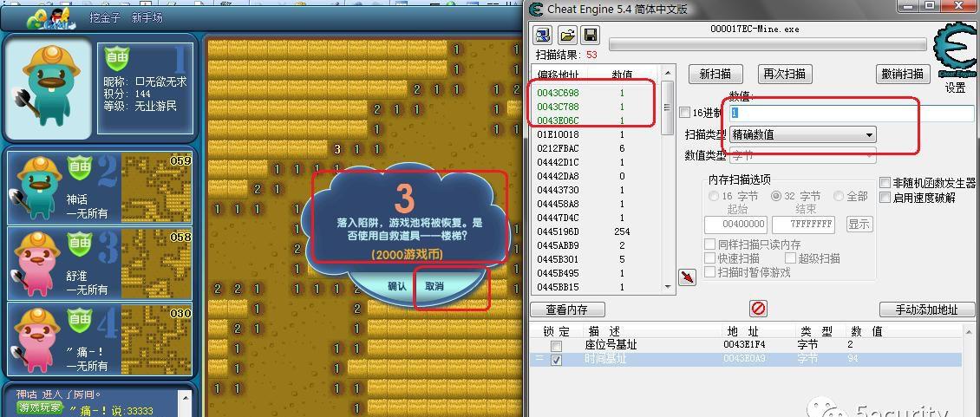Click the Cheat Engine title bar icon
The width and height of the screenshot is (980, 417).
[536, 9]
